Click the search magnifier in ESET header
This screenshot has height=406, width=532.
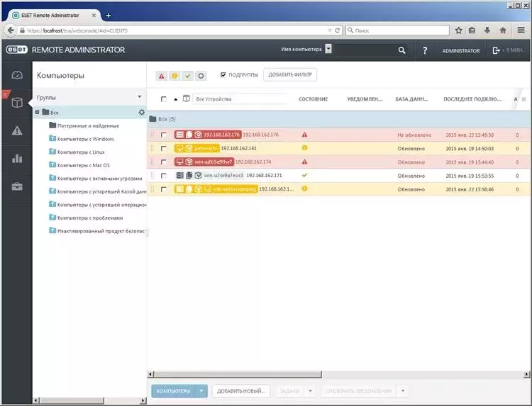(401, 50)
